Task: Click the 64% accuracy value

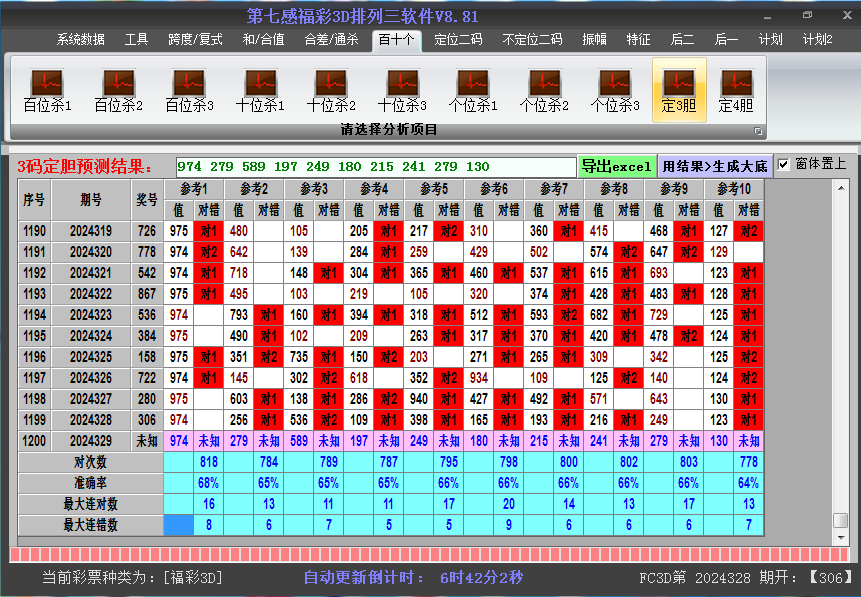Action: [748, 483]
